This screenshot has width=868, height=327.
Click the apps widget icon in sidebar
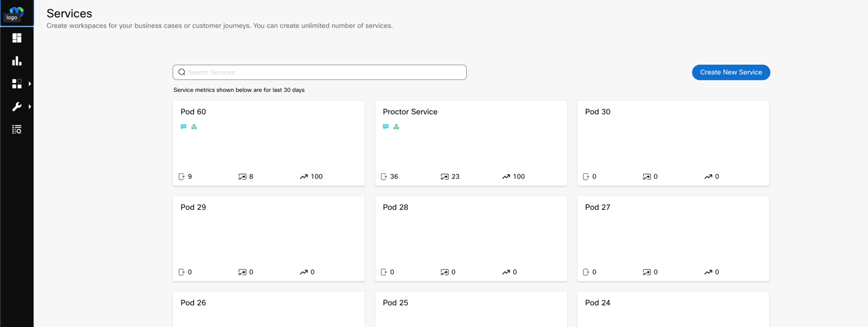click(x=17, y=84)
